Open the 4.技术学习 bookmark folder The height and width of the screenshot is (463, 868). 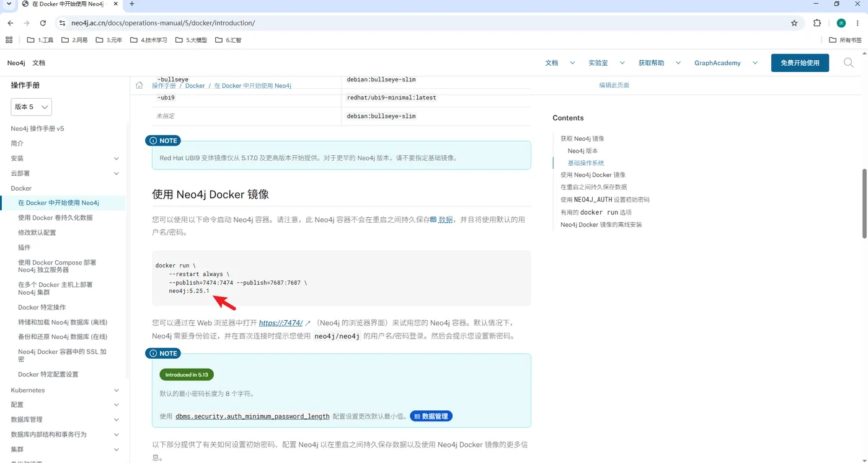149,40
